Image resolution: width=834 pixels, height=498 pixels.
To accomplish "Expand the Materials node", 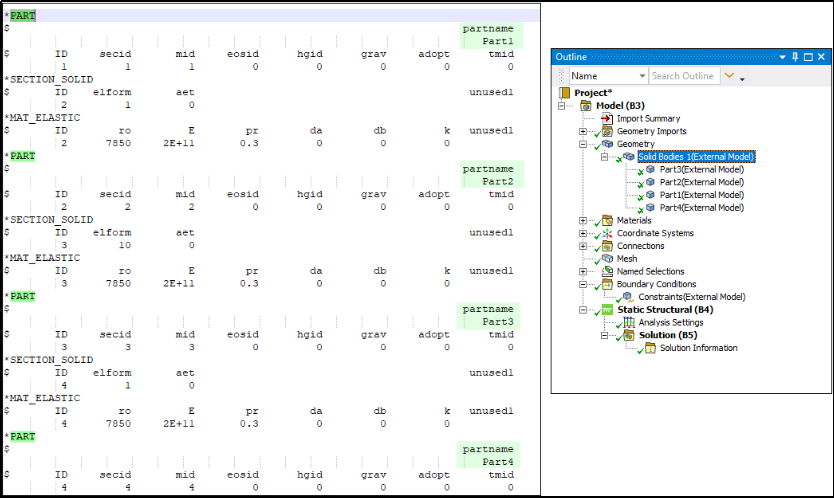I will (x=583, y=221).
